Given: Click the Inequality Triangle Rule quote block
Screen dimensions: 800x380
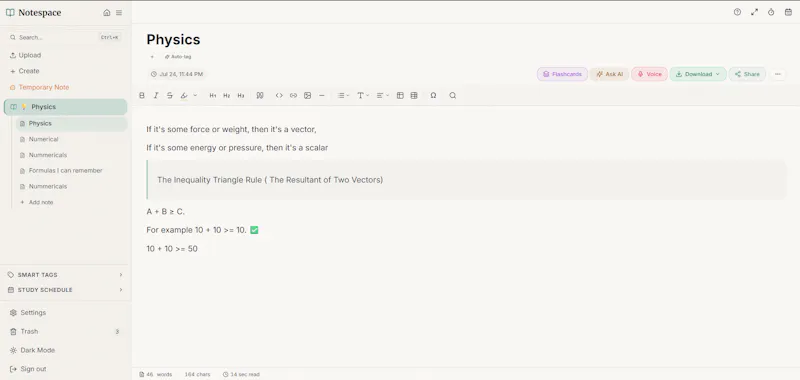Looking at the screenshot, I should [466, 180].
